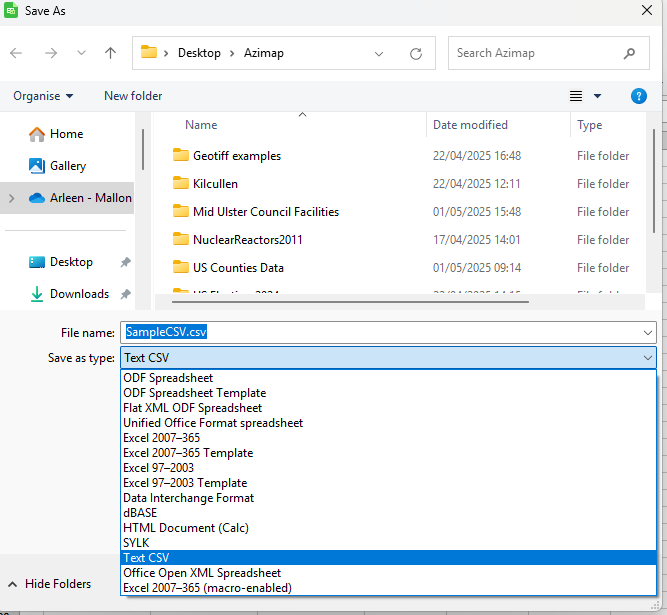Open help with the question mark
The height and width of the screenshot is (615, 667).
tap(638, 96)
